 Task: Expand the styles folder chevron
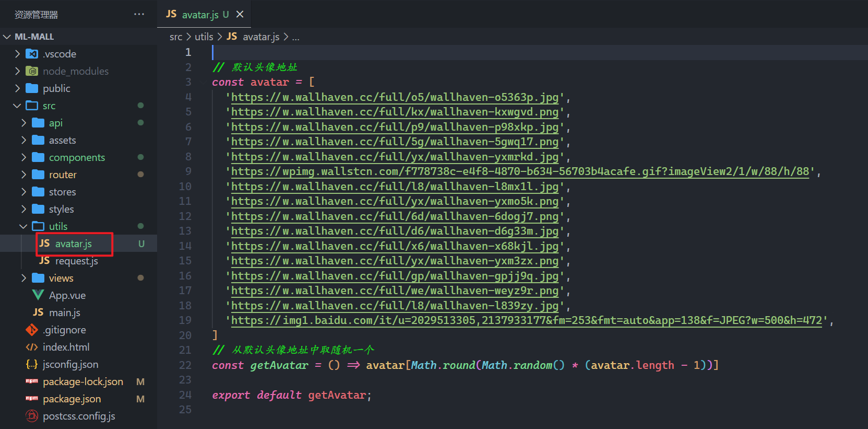coord(23,209)
